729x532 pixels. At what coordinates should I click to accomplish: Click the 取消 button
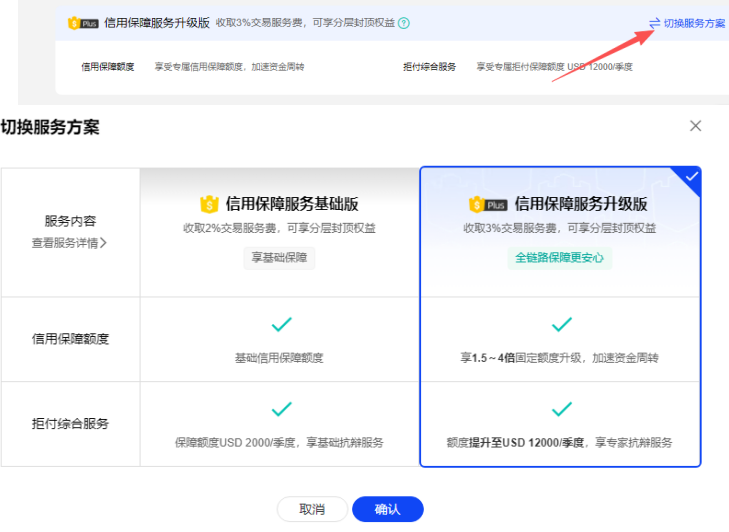pos(312,509)
